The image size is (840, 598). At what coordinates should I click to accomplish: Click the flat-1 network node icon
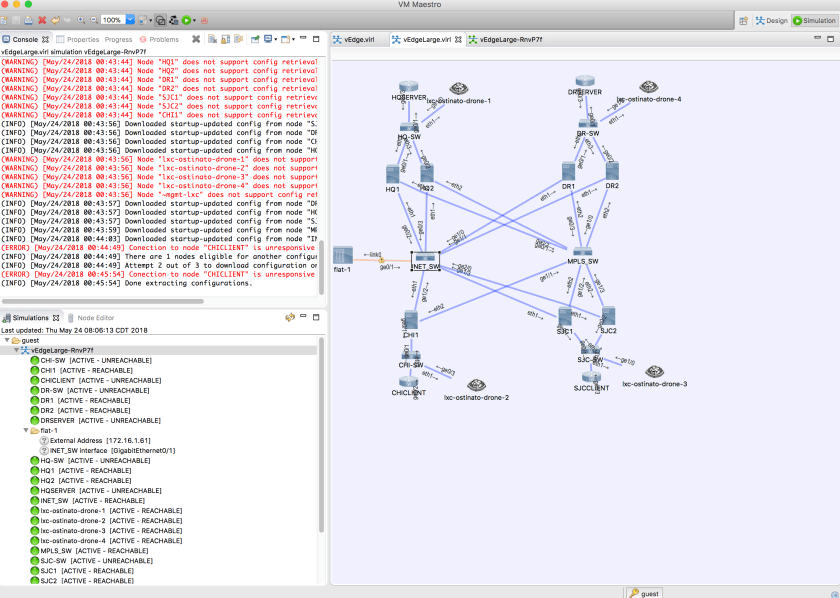click(x=343, y=257)
